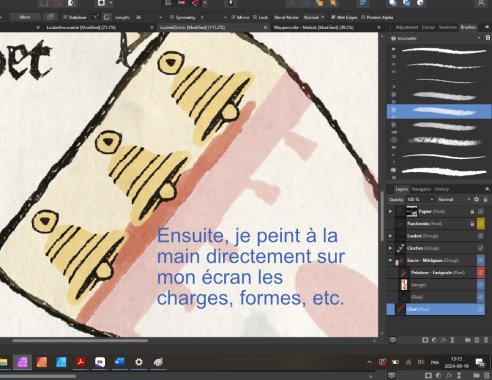Open Affinity Photo from the taskbar
Viewport: 492px width, 380px height.
pyautogui.click(x=22, y=362)
